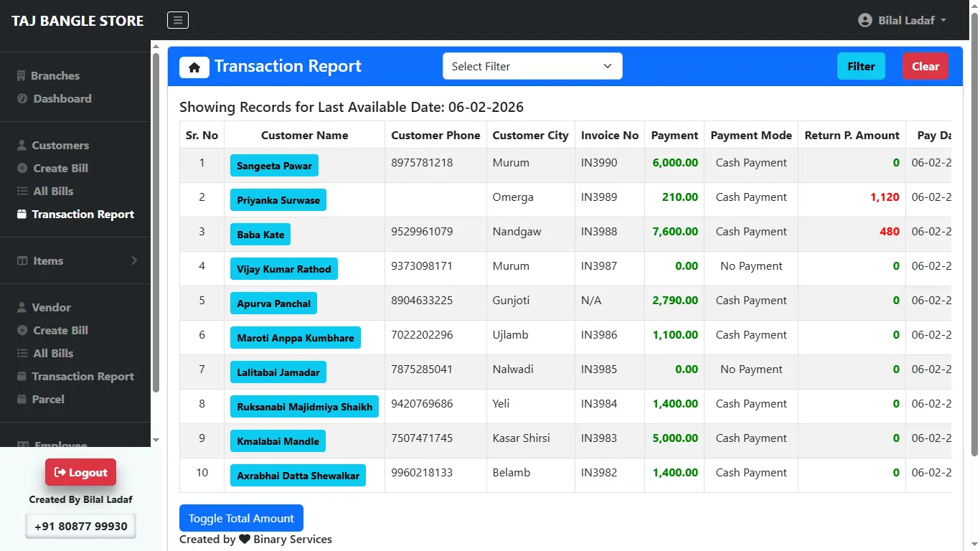Toggle Total Amount display
The height and width of the screenshot is (551, 980).
(x=241, y=518)
